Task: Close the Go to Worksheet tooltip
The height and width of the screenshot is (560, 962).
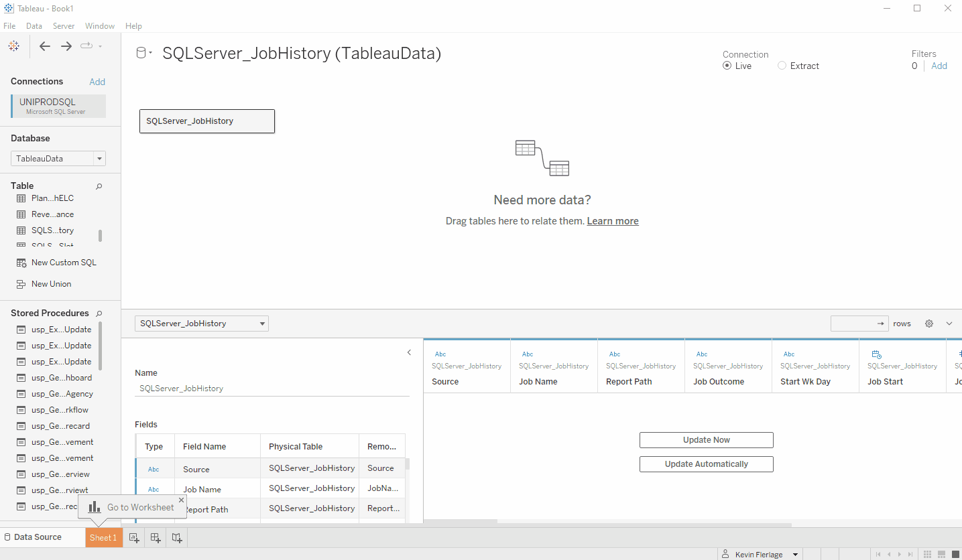Action: [181, 500]
